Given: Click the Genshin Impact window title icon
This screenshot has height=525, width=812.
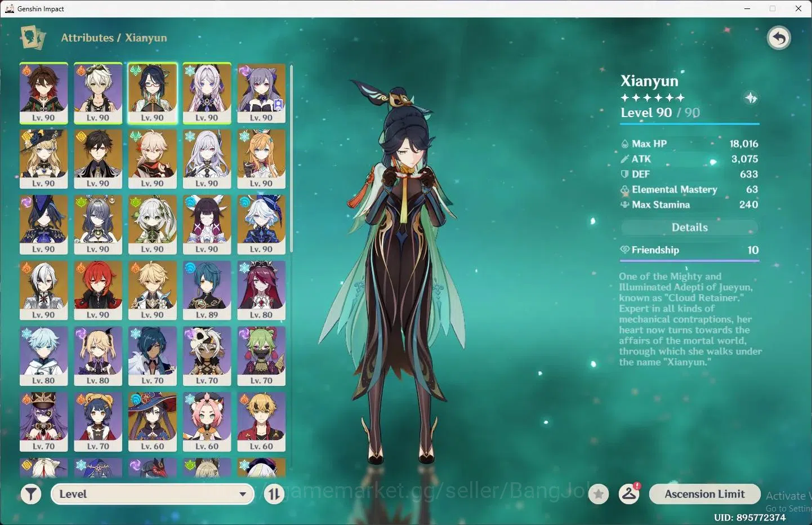Looking at the screenshot, I should [10, 8].
